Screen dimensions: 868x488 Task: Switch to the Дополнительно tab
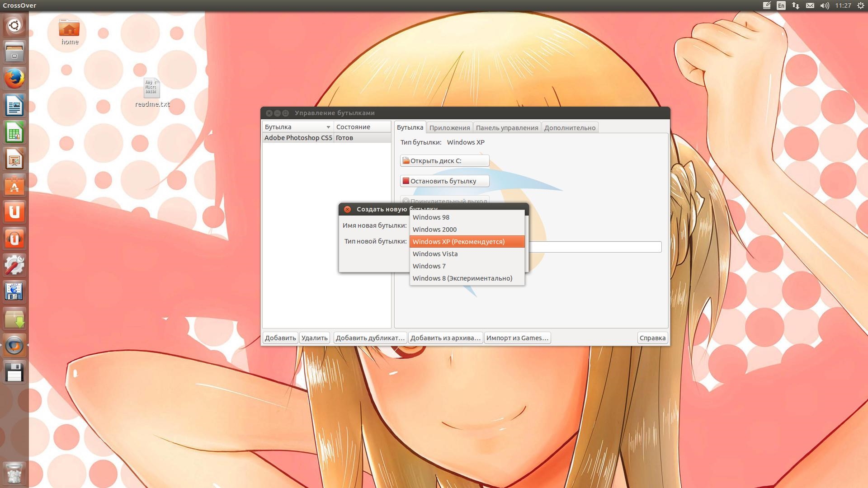[x=570, y=128]
